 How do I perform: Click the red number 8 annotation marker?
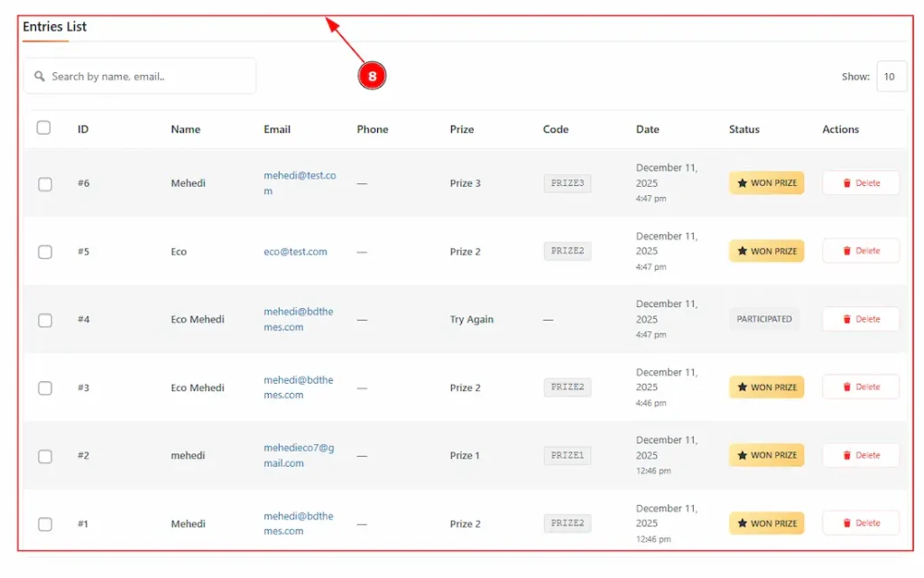tap(372, 77)
